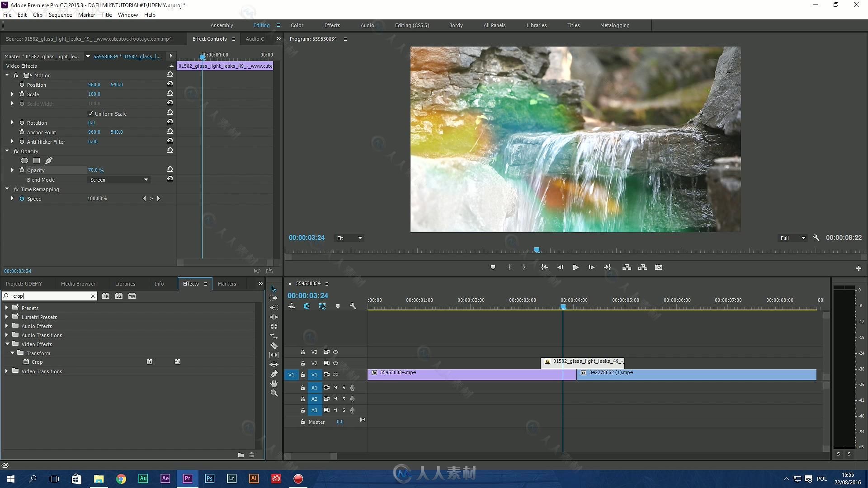Click the Play button in Program Monitor

coord(574,267)
